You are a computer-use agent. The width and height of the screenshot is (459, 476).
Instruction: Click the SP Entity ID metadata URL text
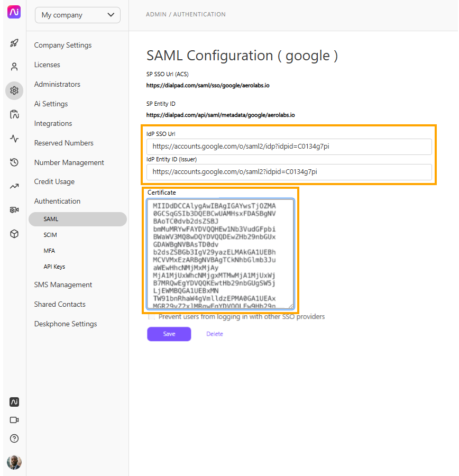pyautogui.click(x=221, y=115)
